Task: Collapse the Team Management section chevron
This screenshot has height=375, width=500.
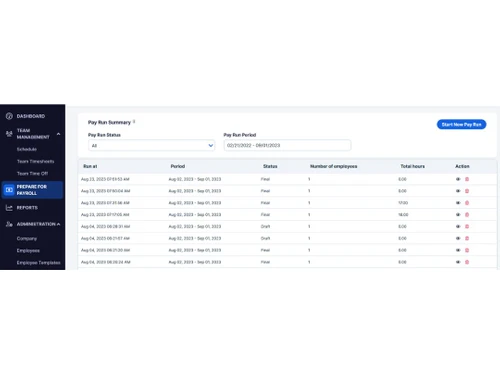Action: point(59,134)
